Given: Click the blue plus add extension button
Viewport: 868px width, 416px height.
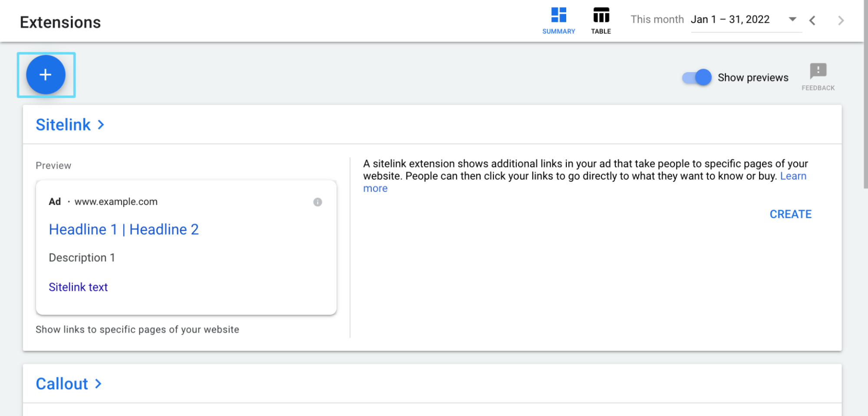Looking at the screenshot, I should click(46, 75).
